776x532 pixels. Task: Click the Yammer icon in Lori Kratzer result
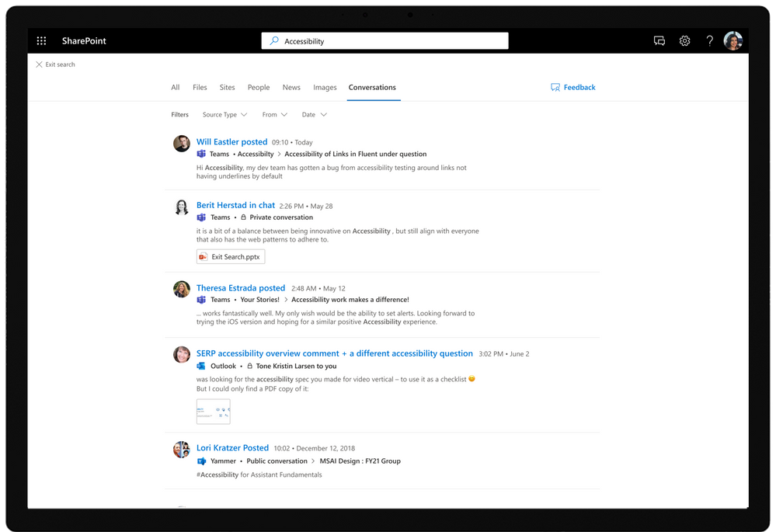coord(201,461)
